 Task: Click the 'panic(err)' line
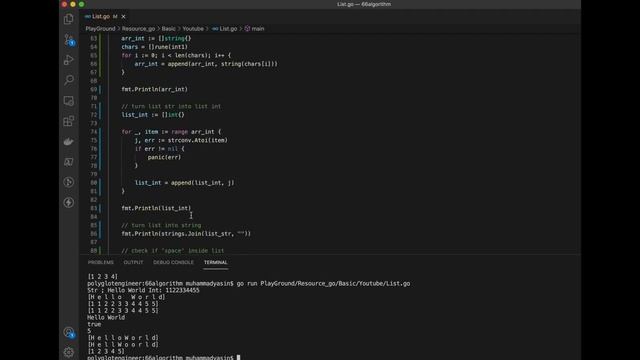pyautogui.click(x=164, y=157)
